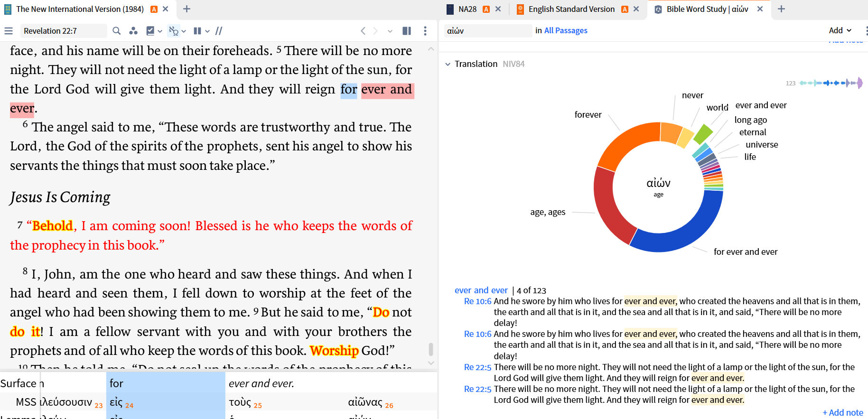This screenshot has height=419, width=868.
Task: Click the parallel resources double-slash icon
Action: (x=219, y=31)
